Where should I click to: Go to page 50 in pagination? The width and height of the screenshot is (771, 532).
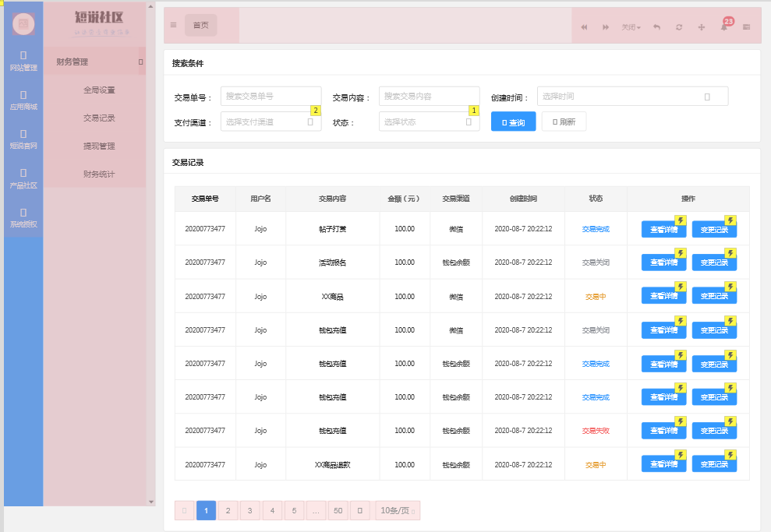point(338,510)
